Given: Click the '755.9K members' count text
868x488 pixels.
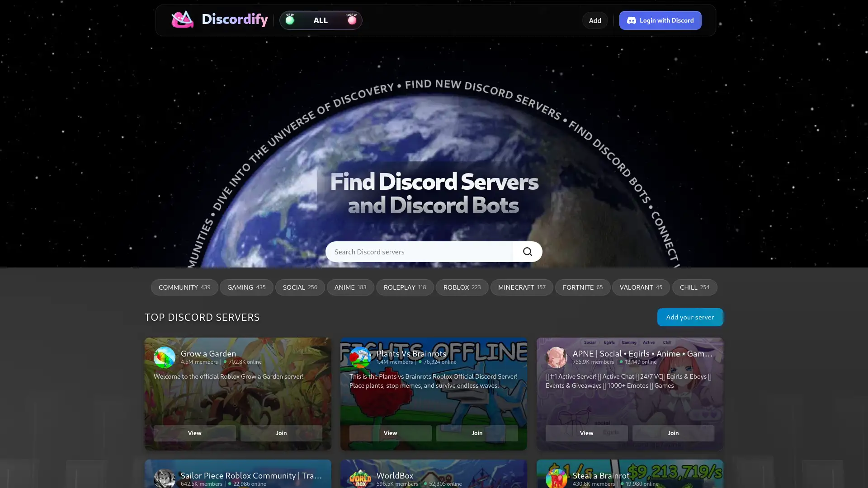Looking at the screenshot, I should (x=593, y=362).
